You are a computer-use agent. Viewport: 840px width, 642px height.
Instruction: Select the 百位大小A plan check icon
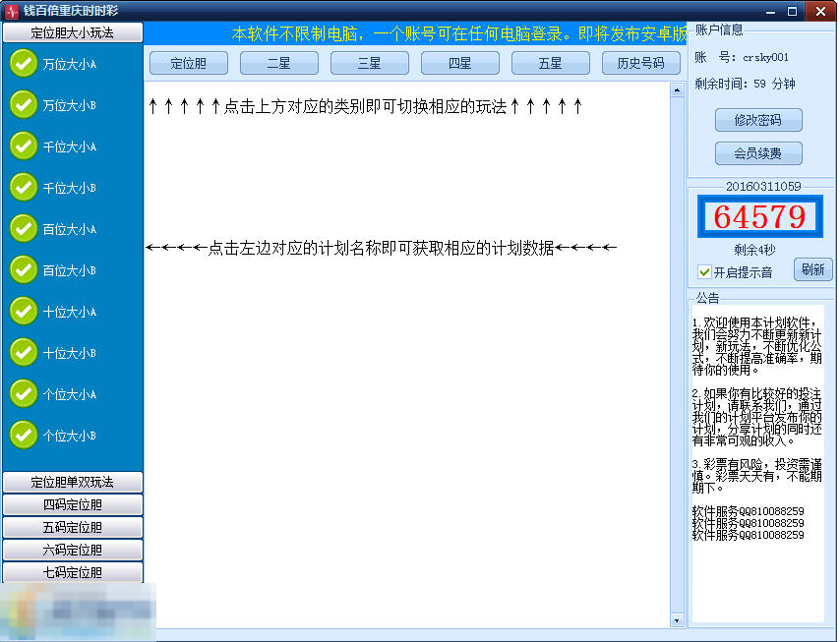pyautogui.click(x=24, y=228)
